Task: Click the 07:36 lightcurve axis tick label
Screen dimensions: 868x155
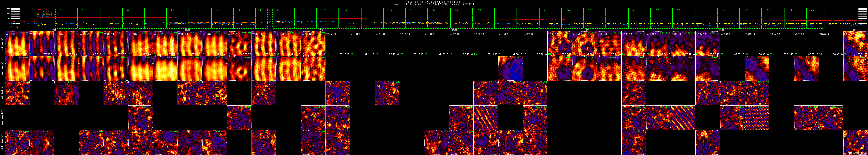Action: click(x=187, y=30)
